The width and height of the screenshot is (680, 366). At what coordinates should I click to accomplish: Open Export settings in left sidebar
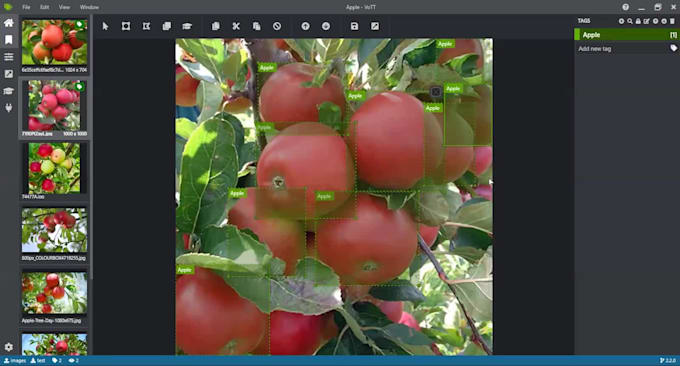coord(8,74)
